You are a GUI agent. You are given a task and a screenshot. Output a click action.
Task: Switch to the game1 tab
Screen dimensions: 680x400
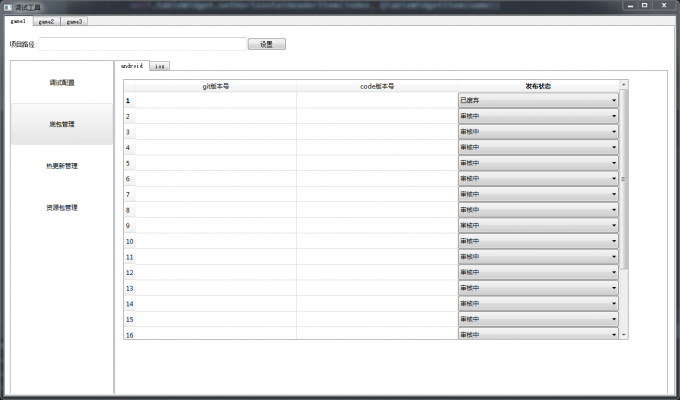(x=19, y=21)
